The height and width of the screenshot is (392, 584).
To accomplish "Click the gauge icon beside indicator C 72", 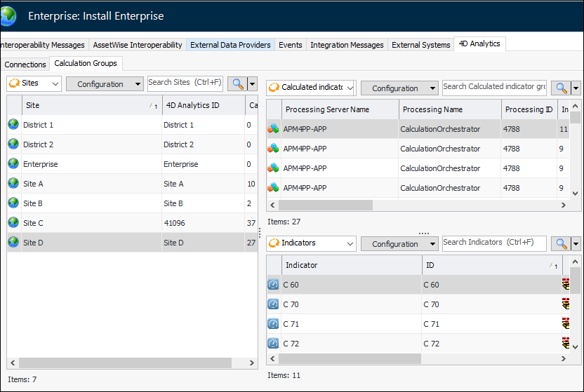I will click(x=273, y=344).
